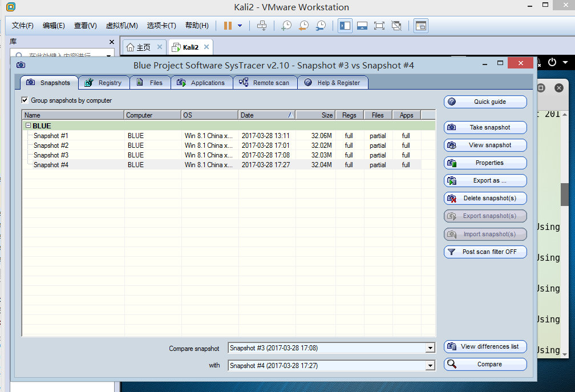
Task: Open the dropdown arrow next to pause
Action: (240, 26)
